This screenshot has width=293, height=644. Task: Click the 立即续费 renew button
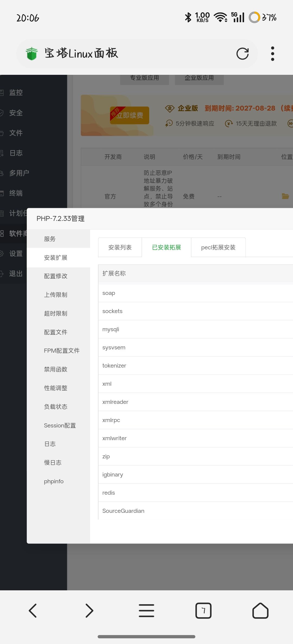130,115
